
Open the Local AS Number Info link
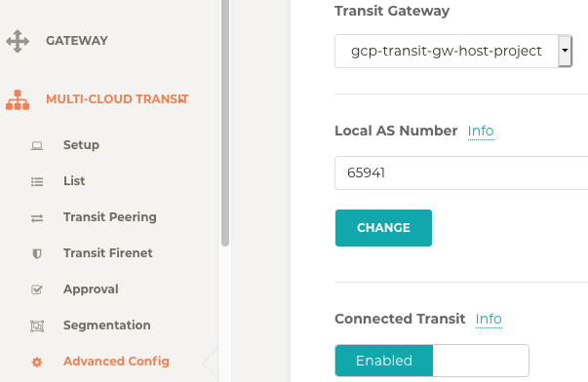pyautogui.click(x=481, y=131)
